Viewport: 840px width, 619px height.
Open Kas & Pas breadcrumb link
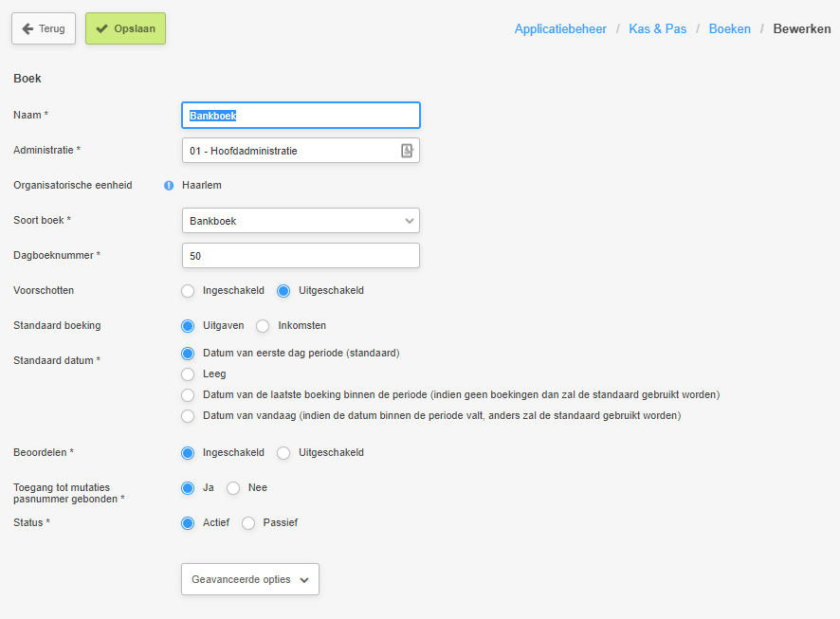point(657,29)
